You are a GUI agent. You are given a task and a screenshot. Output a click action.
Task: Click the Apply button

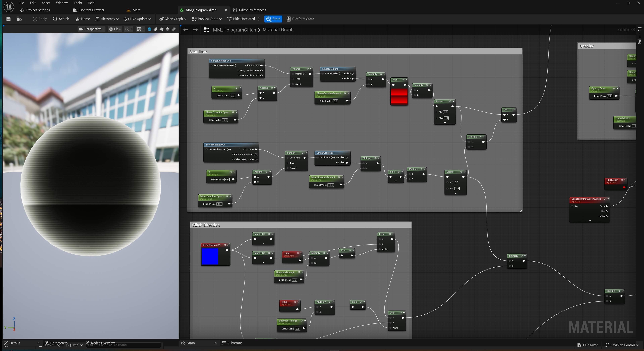pyautogui.click(x=40, y=19)
